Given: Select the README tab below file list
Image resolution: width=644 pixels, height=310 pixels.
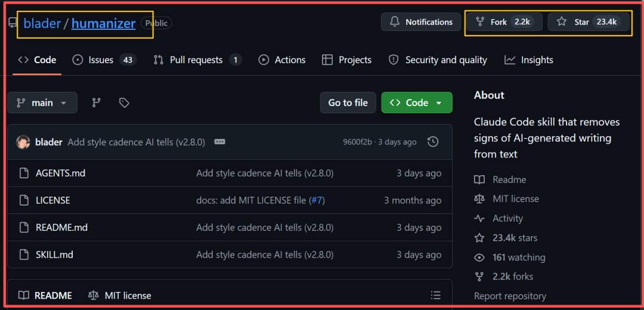Looking at the screenshot, I should (x=45, y=295).
